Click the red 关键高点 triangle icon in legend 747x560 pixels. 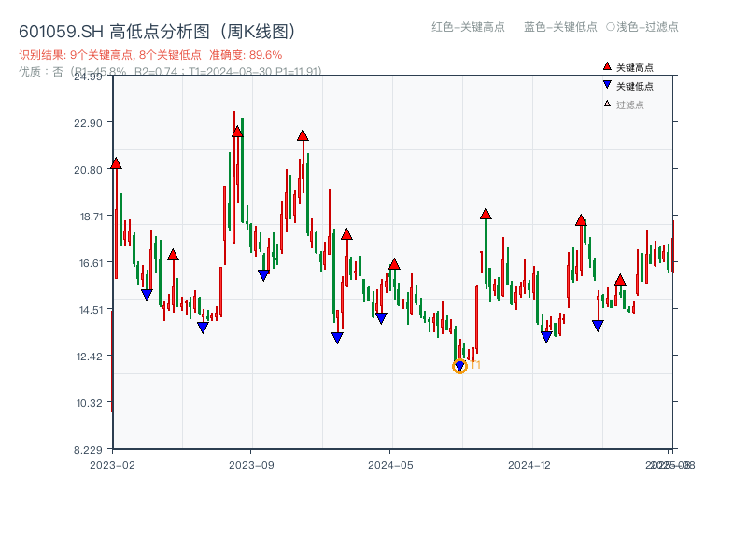[x=607, y=66]
